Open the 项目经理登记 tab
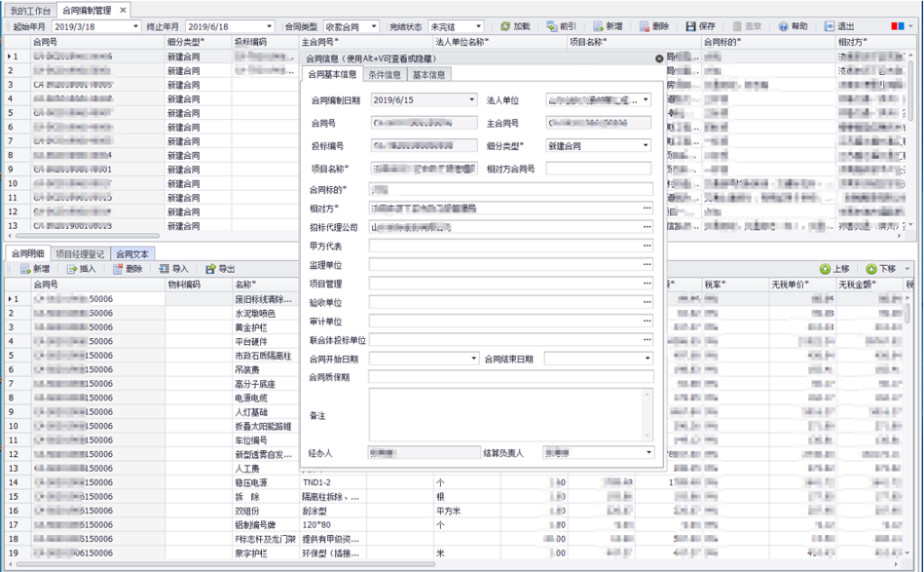The height and width of the screenshot is (572, 924). click(x=80, y=253)
